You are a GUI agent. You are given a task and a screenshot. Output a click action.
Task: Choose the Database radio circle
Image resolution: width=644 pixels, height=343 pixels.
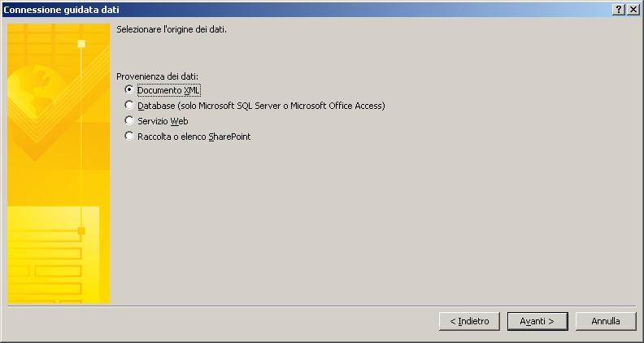[x=129, y=105]
